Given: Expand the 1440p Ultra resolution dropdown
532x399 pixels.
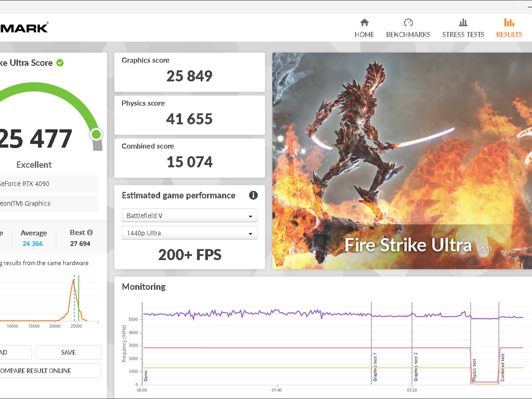Looking at the screenshot, I should [190, 233].
